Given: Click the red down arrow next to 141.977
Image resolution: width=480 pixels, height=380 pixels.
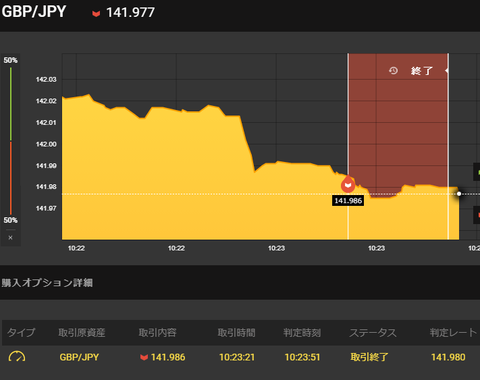Looking at the screenshot, I should [x=96, y=14].
